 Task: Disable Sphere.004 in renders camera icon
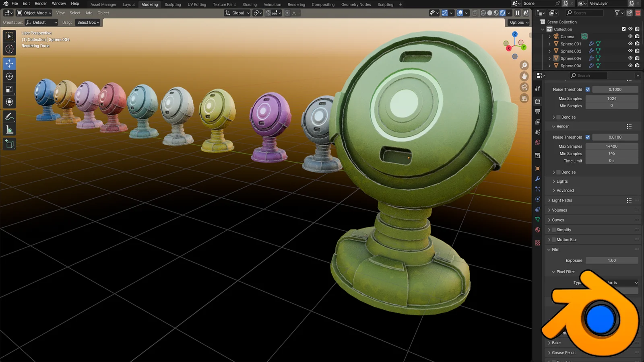point(637,58)
